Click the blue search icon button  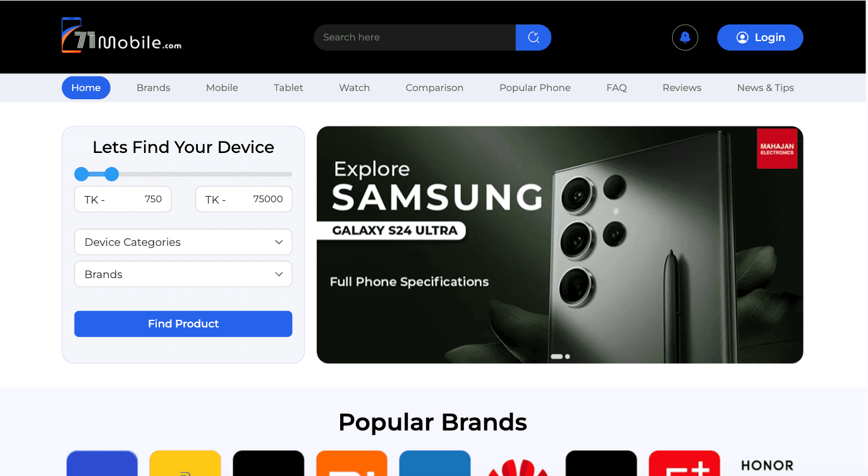[534, 37]
